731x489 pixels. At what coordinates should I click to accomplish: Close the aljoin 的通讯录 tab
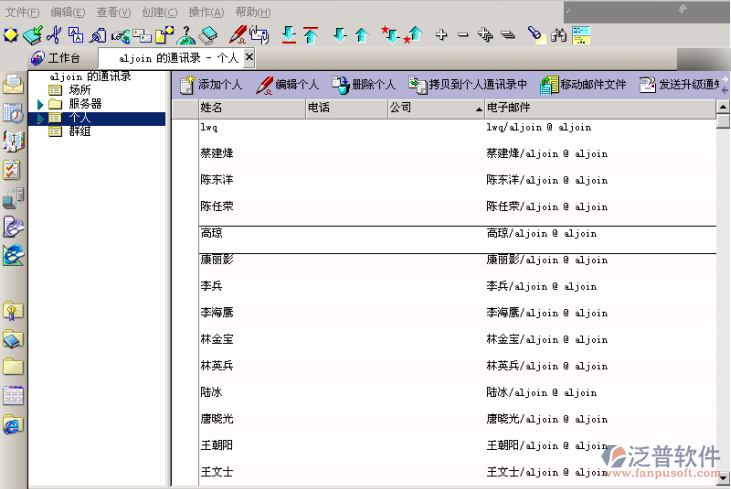pyautogui.click(x=249, y=59)
